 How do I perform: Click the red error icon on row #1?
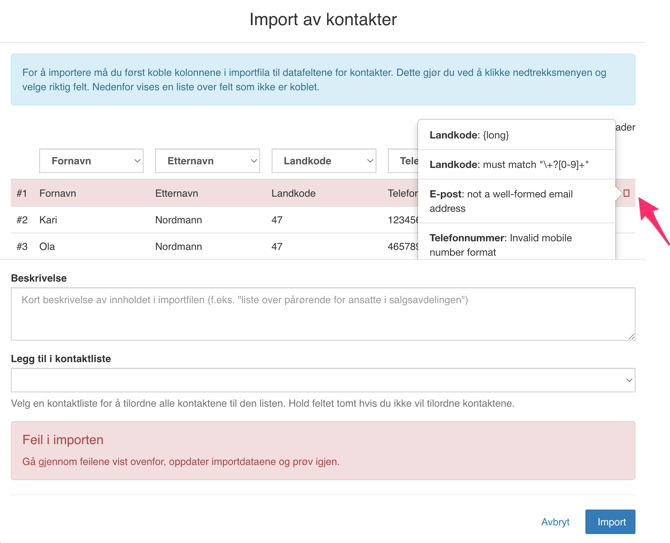click(626, 193)
